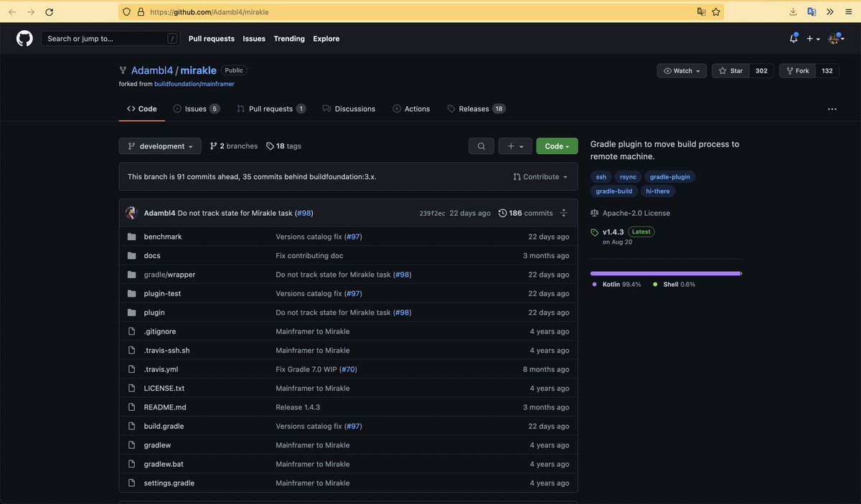
Task: Switch to the Code tab
Action: click(142, 109)
